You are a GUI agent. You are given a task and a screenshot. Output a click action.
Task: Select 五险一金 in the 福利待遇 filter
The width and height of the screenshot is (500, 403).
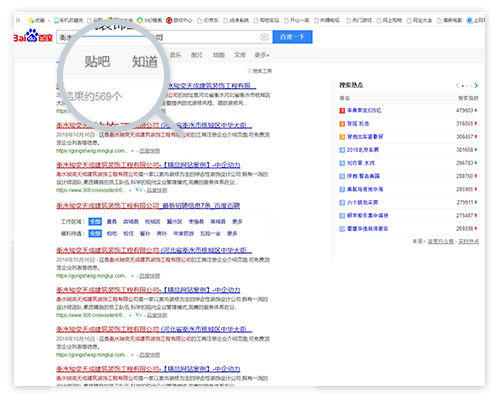pyautogui.click(x=210, y=233)
